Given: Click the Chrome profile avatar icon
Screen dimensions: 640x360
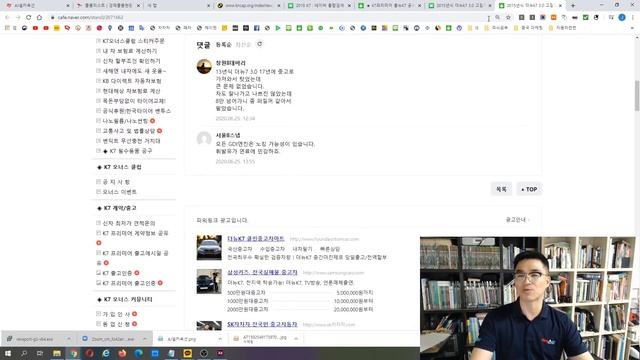Looking at the screenshot, I should (x=622, y=18).
